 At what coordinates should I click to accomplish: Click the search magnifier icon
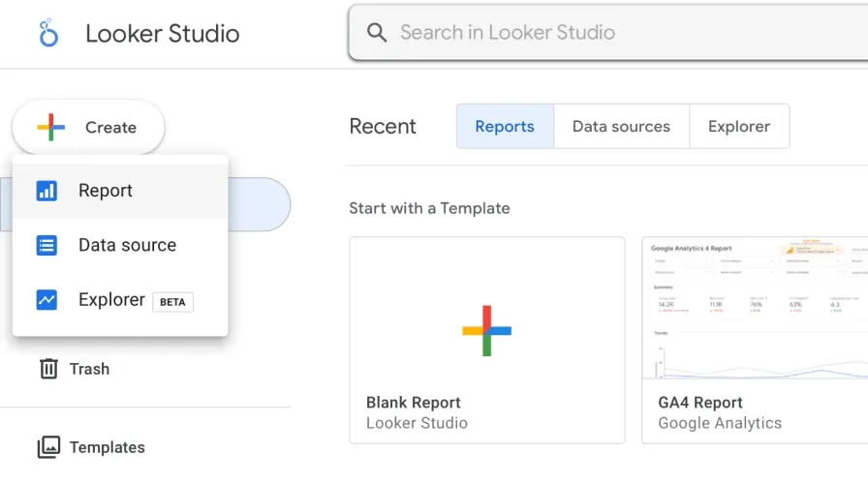tap(377, 33)
